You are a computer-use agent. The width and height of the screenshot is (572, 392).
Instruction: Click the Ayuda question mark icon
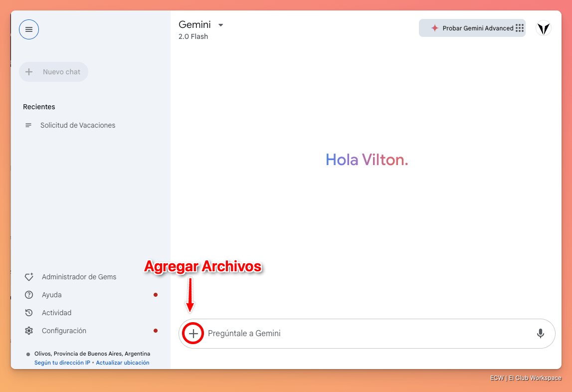pos(29,295)
